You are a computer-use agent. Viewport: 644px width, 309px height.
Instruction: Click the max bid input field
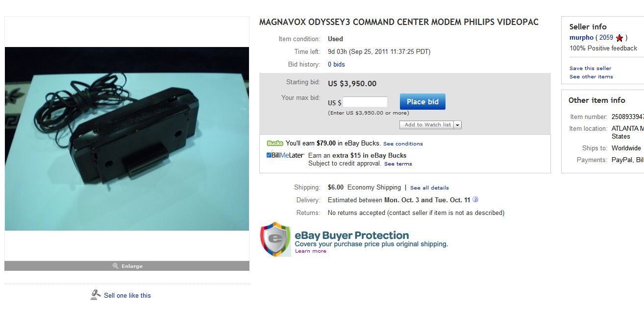365,102
